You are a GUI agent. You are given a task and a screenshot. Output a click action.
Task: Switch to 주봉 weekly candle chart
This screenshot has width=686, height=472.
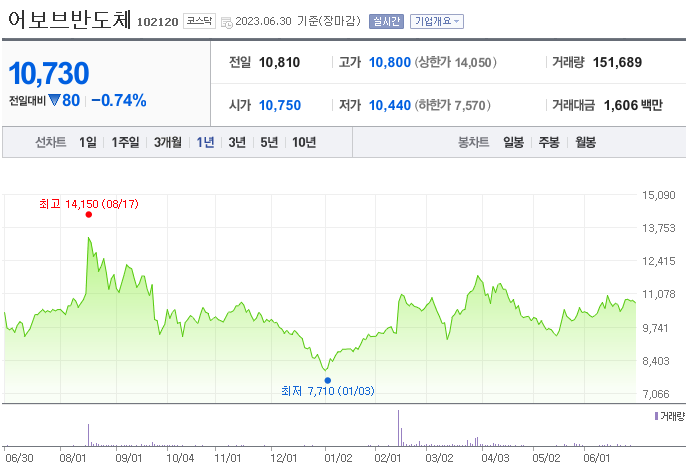[549, 142]
